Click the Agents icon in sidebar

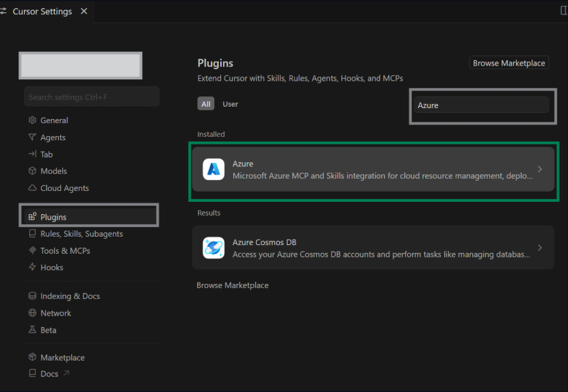point(32,137)
